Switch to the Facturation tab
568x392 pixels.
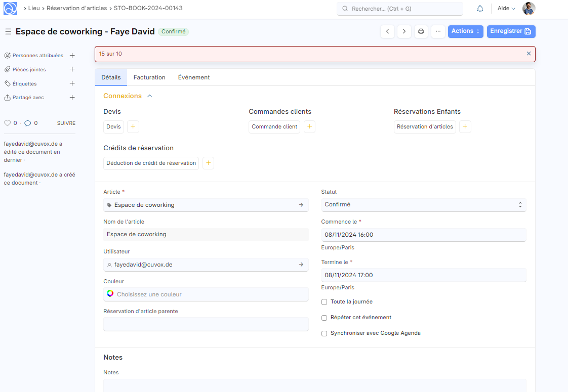[149, 77]
